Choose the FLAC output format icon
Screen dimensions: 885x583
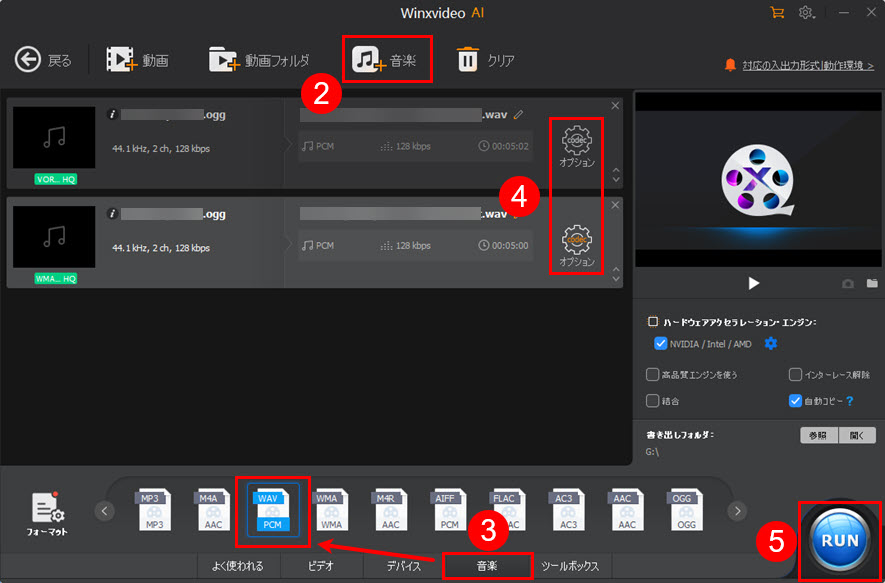[506, 510]
